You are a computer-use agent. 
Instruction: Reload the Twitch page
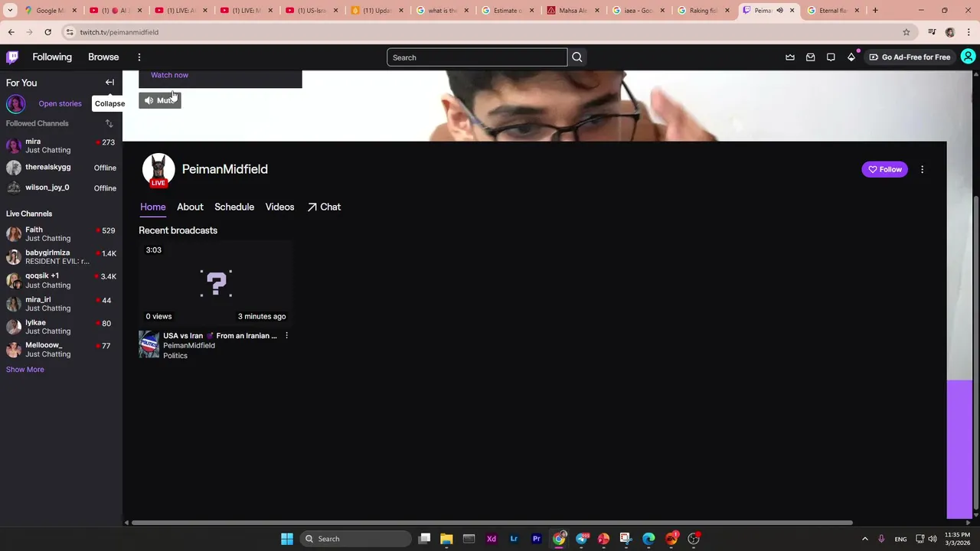pos(47,32)
